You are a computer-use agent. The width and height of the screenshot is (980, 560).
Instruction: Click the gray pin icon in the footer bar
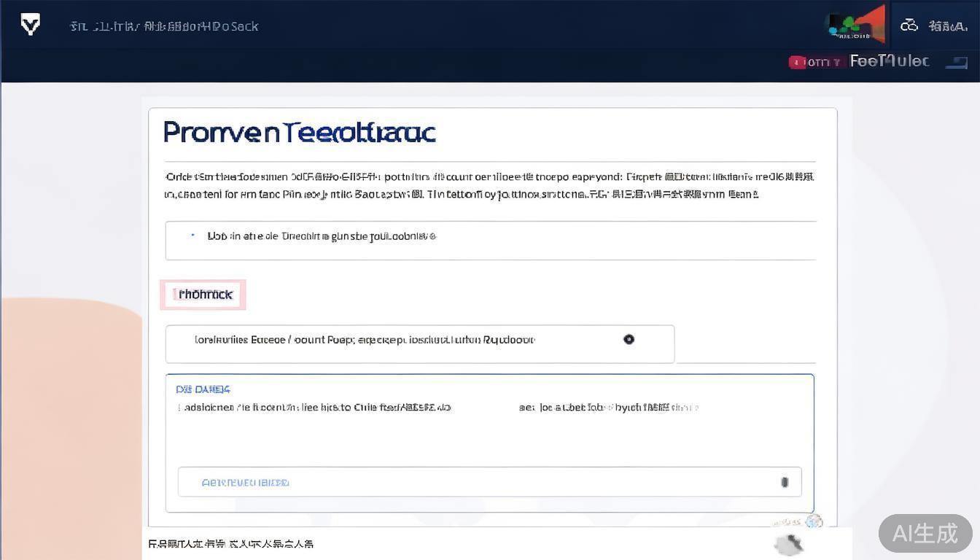click(x=789, y=543)
